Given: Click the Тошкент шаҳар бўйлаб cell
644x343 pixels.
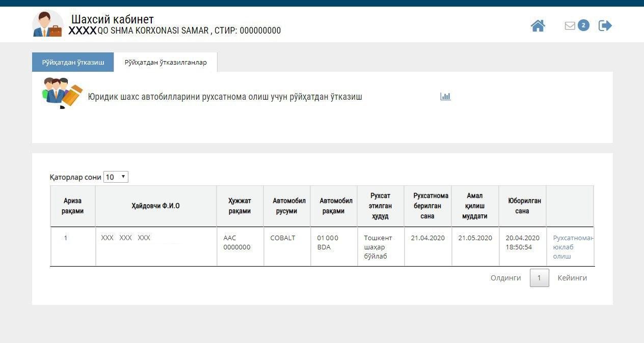Looking at the screenshot, I should point(381,246).
